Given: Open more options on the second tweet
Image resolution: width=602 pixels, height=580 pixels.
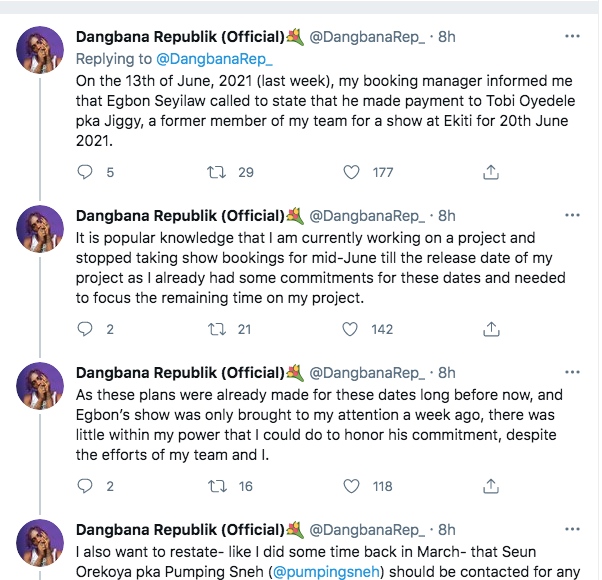Looking at the screenshot, I should tap(571, 215).
